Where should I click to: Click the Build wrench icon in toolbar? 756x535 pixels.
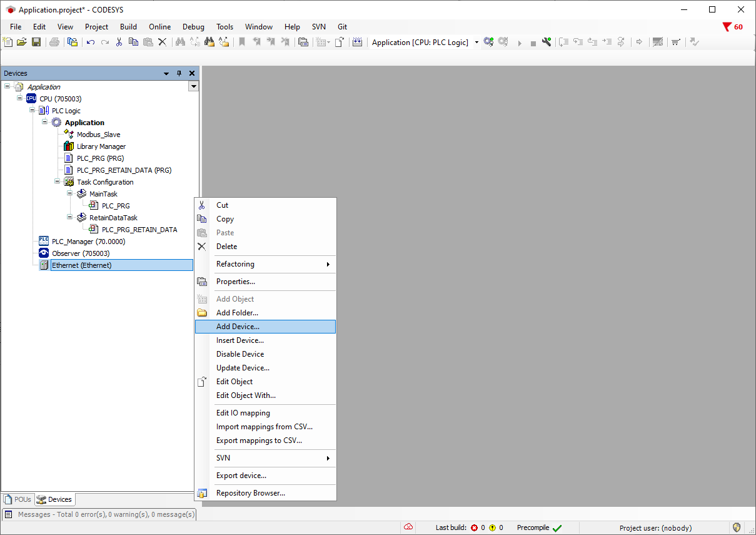pyautogui.click(x=547, y=42)
